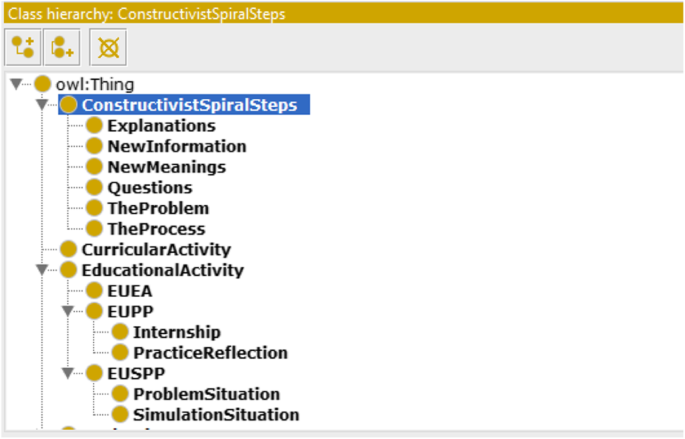Collapse the ConstructivistSpiralSteps tree branch

pos(42,105)
